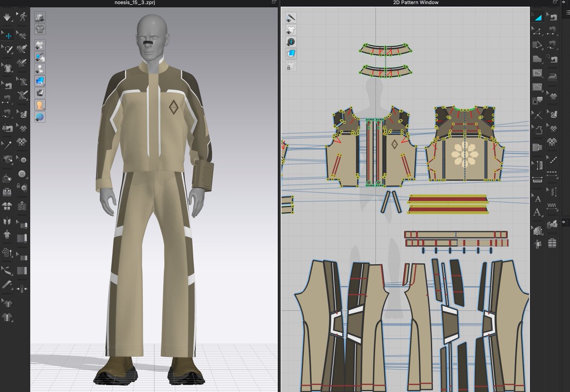Choose the small avatar figure tool on left toolbar
The width and height of the screenshot is (570, 392).
tap(7, 234)
